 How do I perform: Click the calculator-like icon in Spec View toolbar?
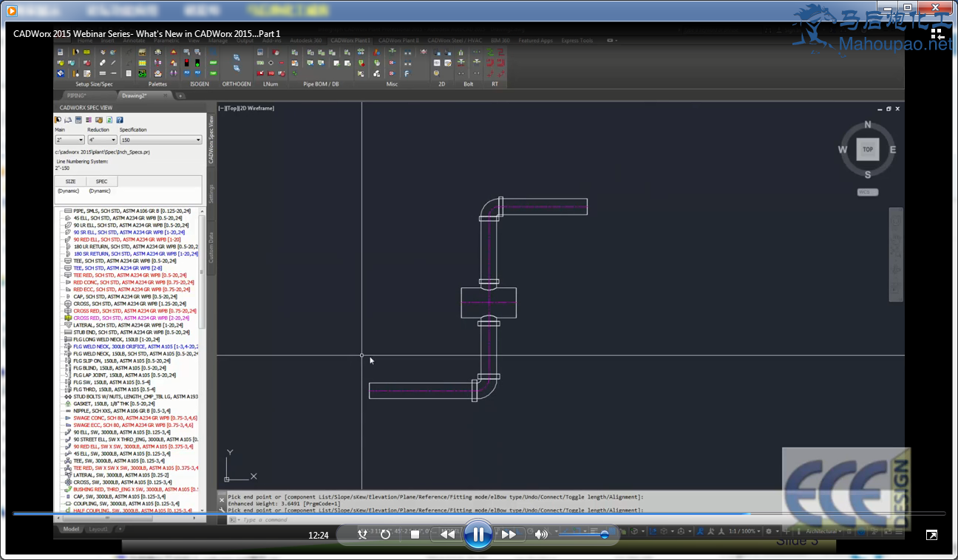click(78, 120)
